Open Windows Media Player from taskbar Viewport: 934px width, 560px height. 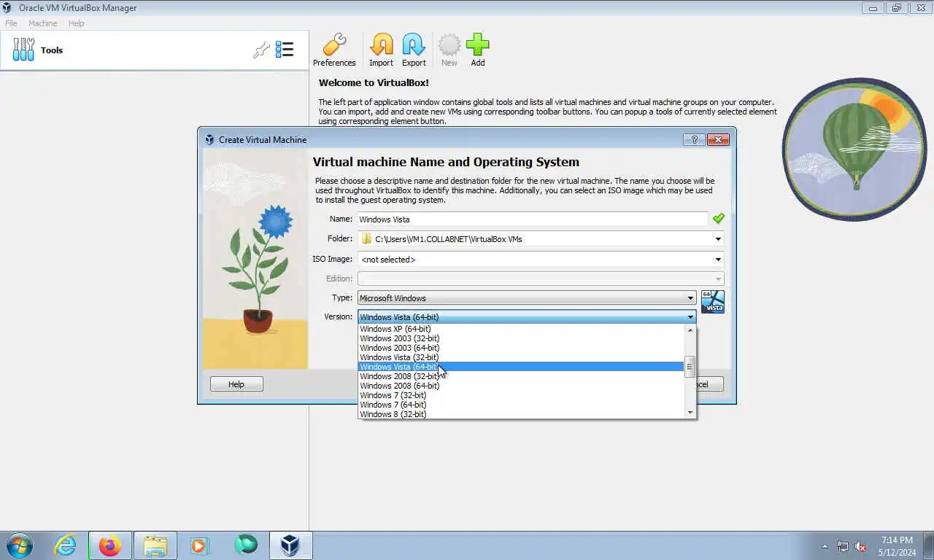click(x=199, y=545)
